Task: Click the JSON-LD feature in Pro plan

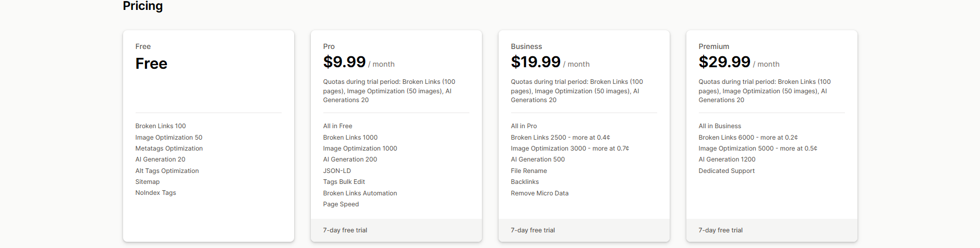Action: (x=337, y=171)
